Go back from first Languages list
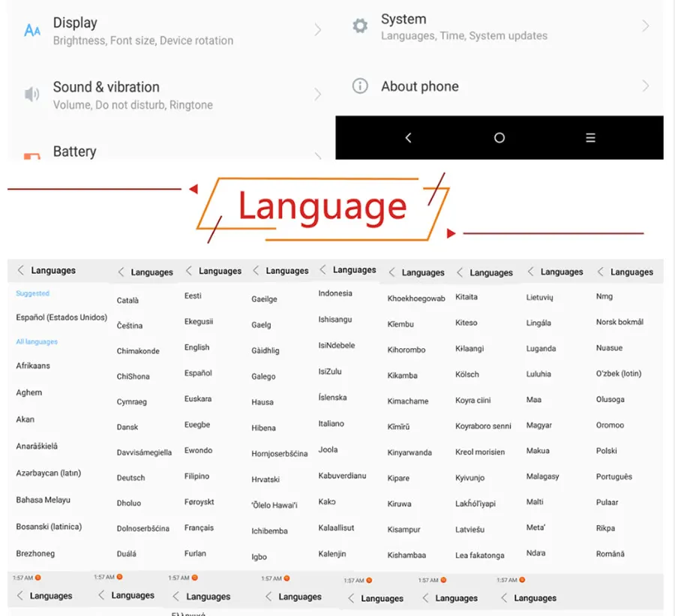Image resolution: width=675 pixels, height=616 pixels. tap(21, 270)
